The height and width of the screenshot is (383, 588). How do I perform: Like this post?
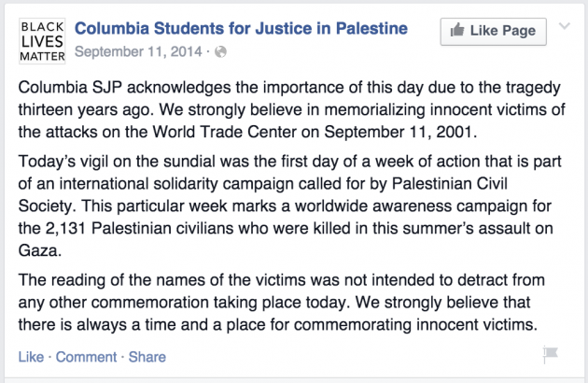tap(31, 357)
